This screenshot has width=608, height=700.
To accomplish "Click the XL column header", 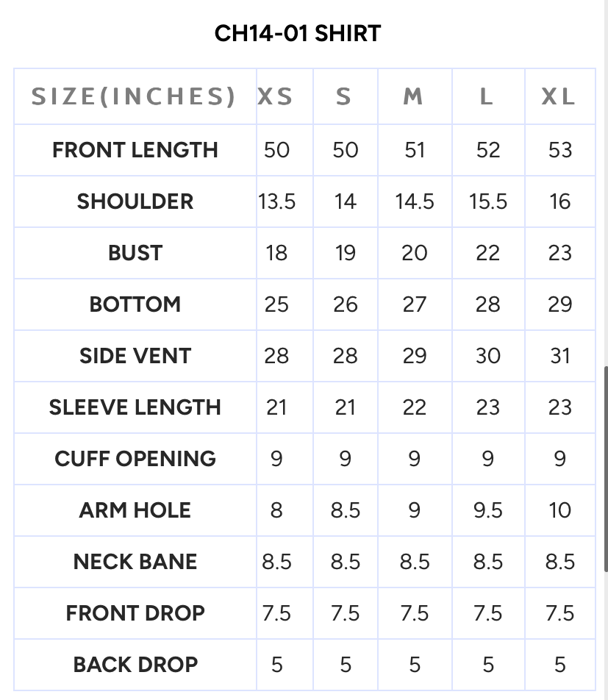I will click(x=559, y=96).
